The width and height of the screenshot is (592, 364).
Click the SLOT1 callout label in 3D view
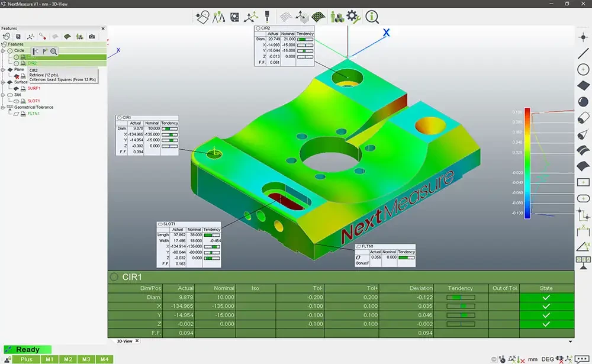click(x=169, y=224)
